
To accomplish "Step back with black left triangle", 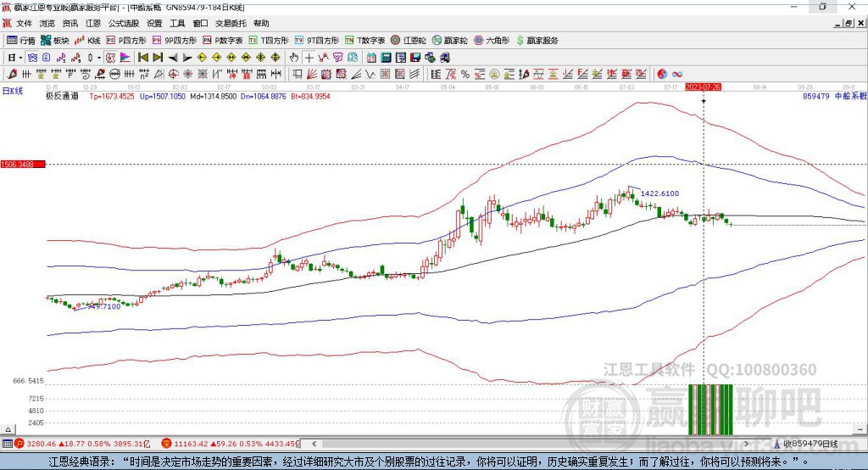I will tap(173, 58).
